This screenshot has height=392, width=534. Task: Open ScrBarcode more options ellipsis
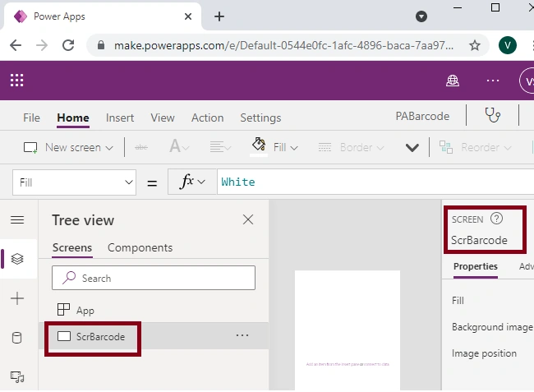(x=242, y=336)
